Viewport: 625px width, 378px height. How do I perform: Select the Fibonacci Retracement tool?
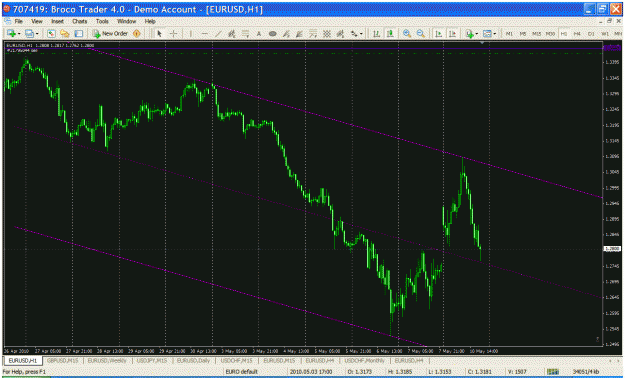(x=245, y=33)
